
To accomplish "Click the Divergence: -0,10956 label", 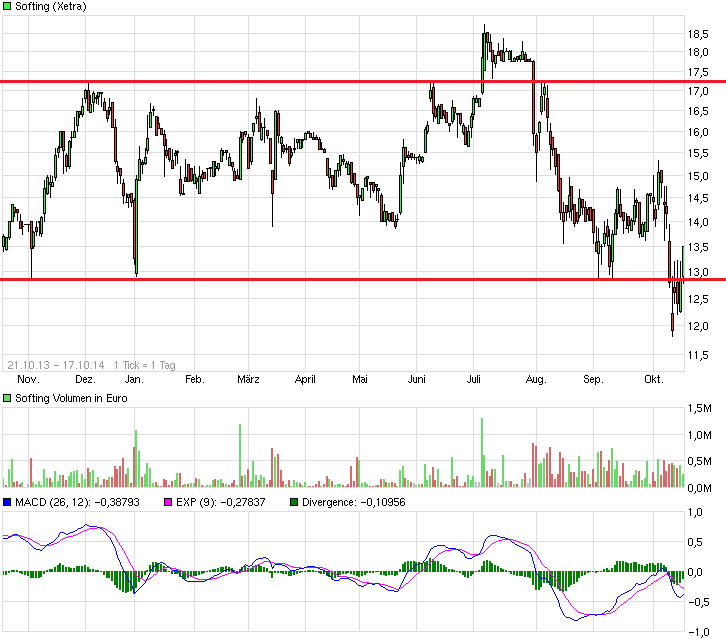I will (x=353, y=502).
